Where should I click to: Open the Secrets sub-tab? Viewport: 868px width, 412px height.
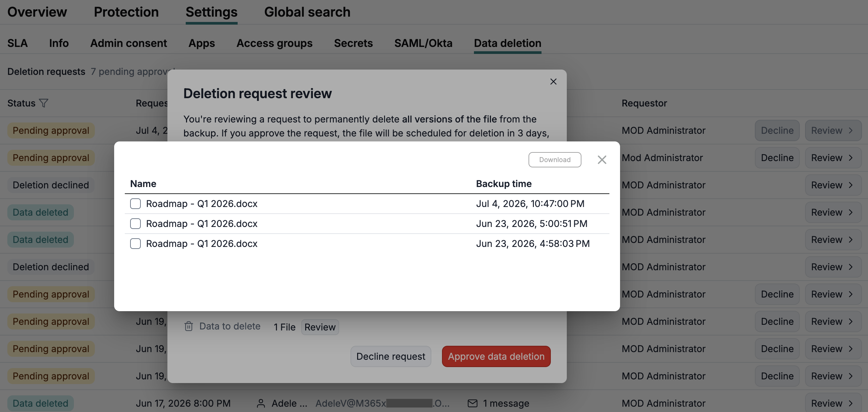(x=353, y=43)
